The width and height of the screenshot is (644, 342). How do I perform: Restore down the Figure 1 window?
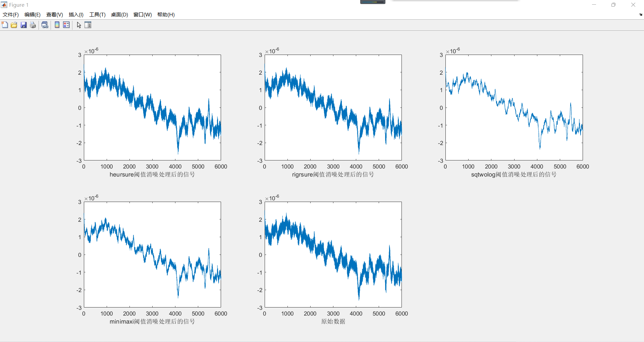tap(613, 5)
